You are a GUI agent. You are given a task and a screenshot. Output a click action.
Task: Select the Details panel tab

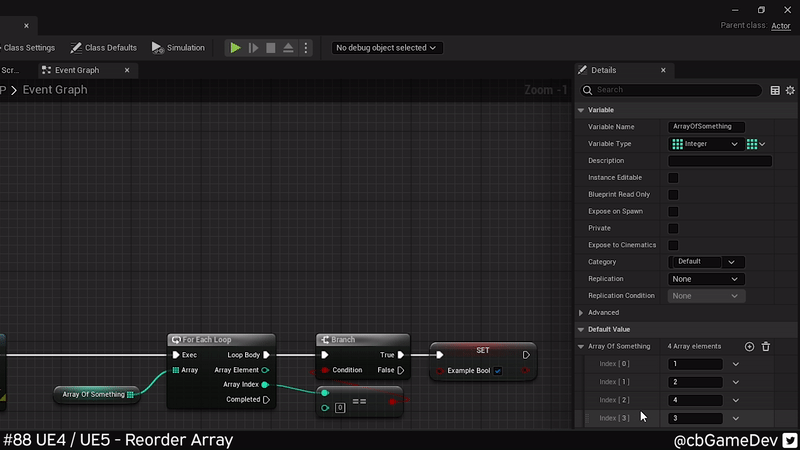point(604,70)
